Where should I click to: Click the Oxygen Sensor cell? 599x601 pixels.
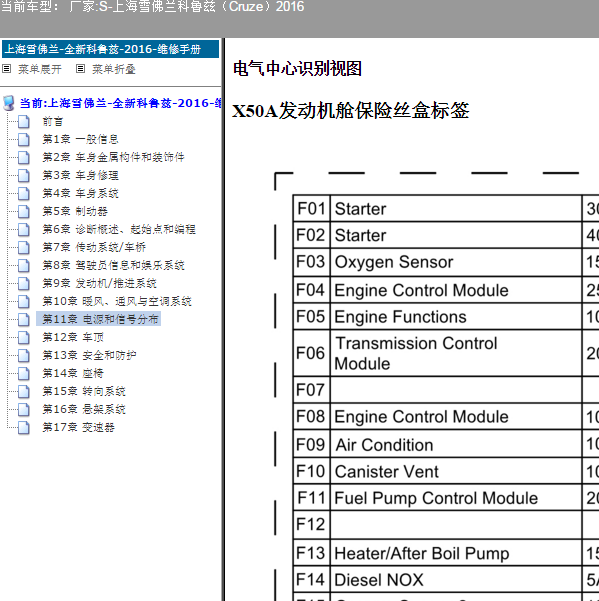pos(456,262)
